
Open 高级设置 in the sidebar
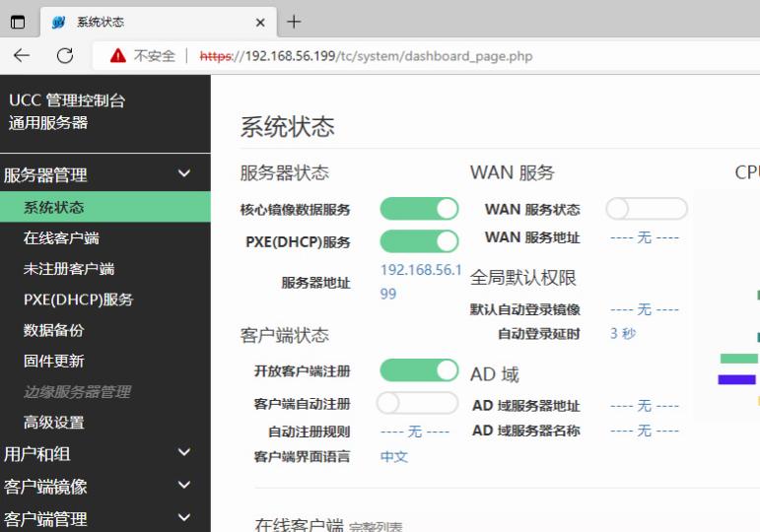pyautogui.click(x=54, y=423)
